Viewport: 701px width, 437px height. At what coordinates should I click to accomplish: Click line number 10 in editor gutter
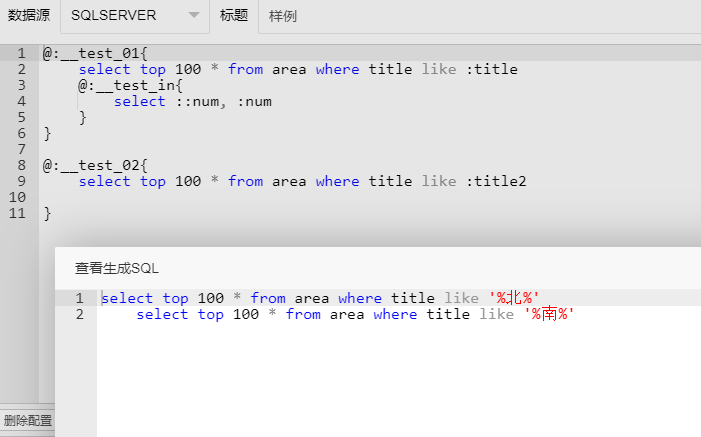[17, 197]
